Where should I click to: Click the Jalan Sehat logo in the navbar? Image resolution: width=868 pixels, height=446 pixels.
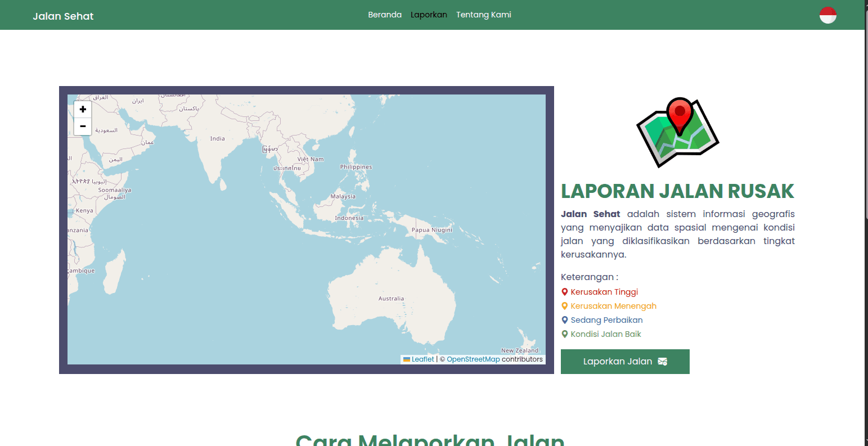[63, 16]
